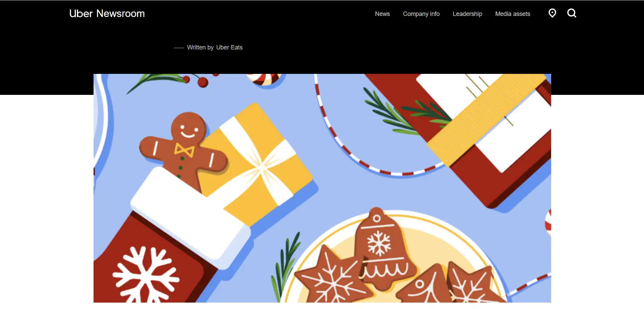Image resolution: width=644 pixels, height=309 pixels.
Task: Go to Uber Newsroom home logo
Action: [107, 14]
